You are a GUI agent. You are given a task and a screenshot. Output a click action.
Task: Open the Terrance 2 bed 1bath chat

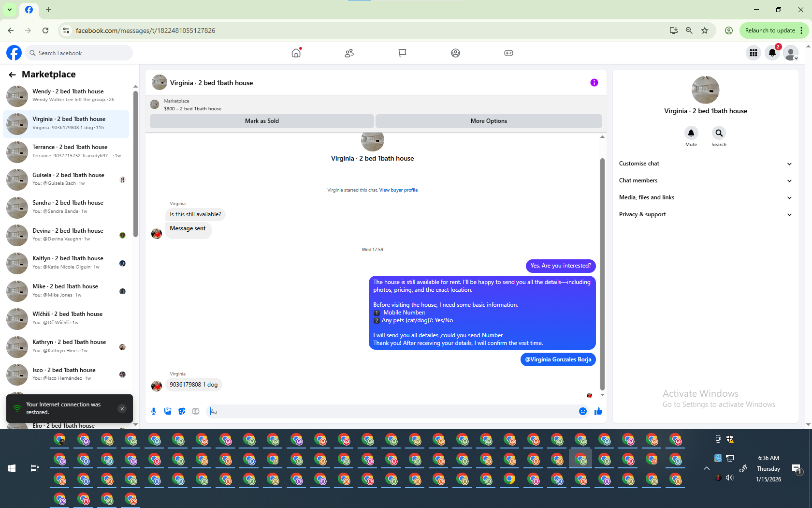[66, 151]
